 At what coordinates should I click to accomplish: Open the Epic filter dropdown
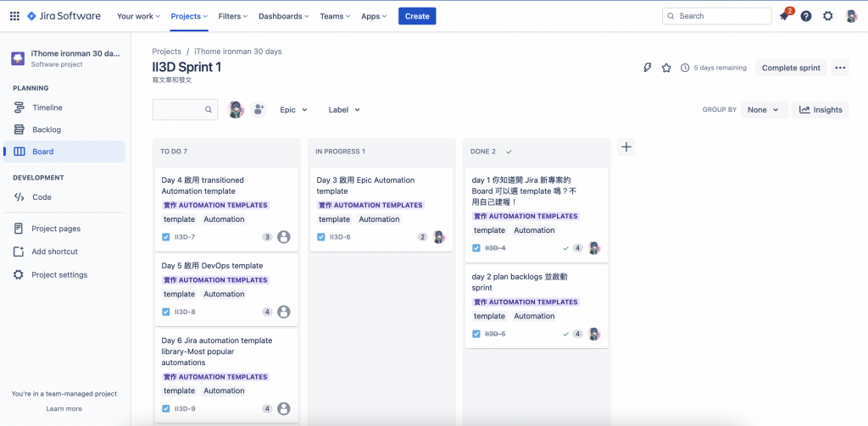[293, 109]
